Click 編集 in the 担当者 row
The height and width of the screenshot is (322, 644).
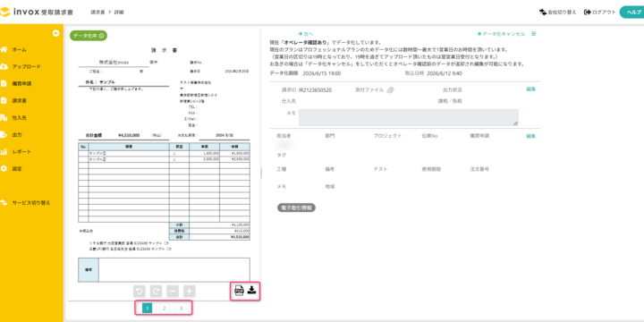(x=530, y=136)
